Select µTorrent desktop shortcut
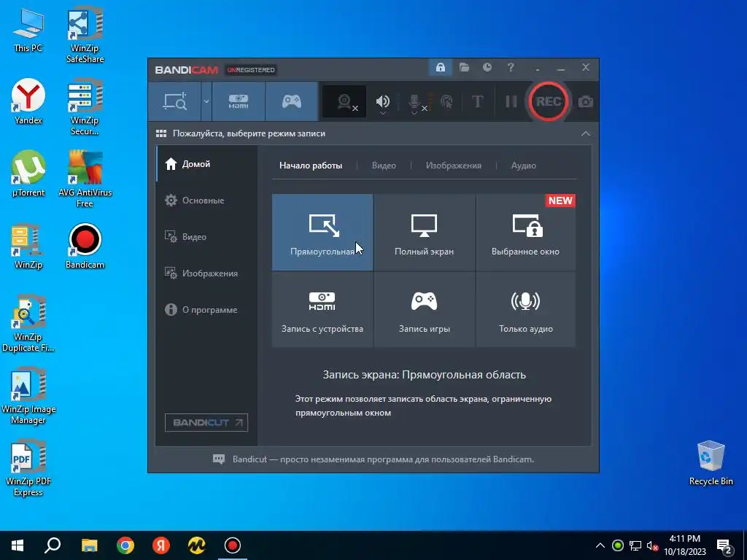The height and width of the screenshot is (560, 747). pos(28,174)
